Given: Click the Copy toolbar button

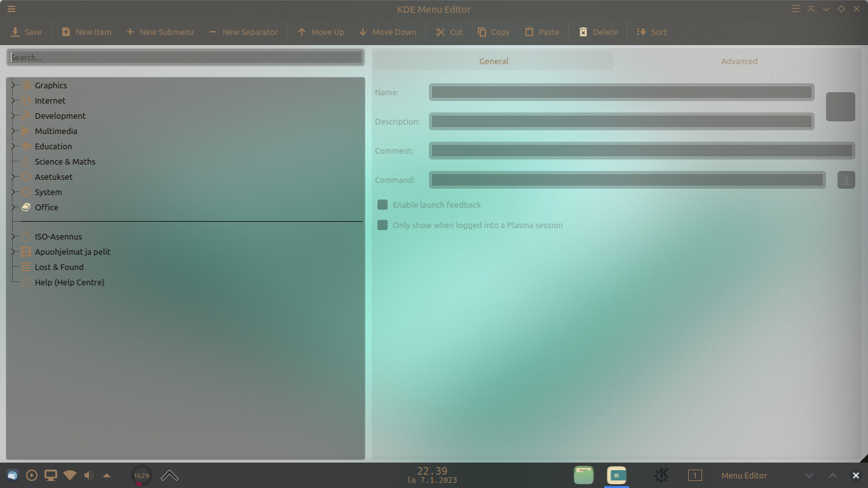Looking at the screenshot, I should pyautogui.click(x=493, y=32).
